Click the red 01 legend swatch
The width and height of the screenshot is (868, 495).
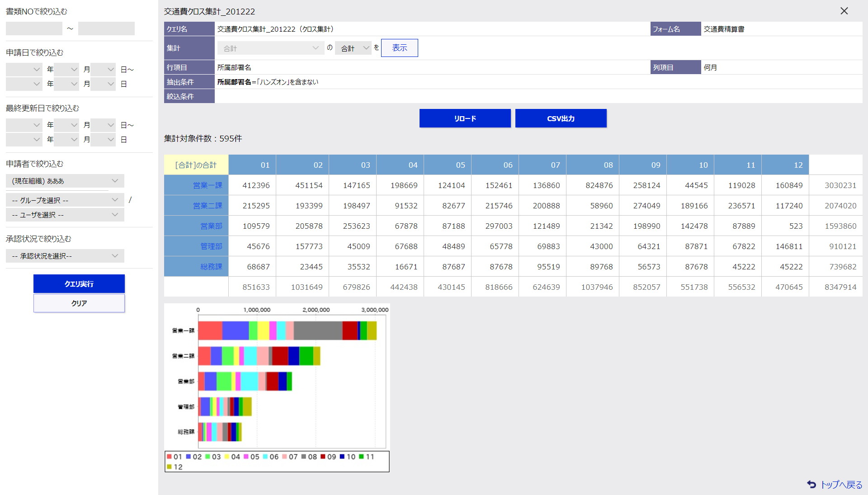point(169,457)
